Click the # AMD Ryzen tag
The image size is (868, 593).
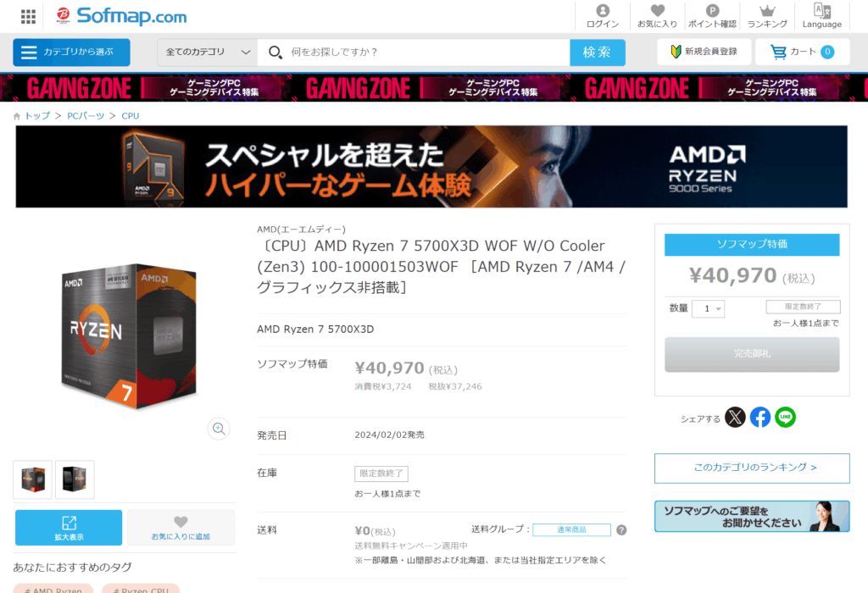pyautogui.click(x=53, y=589)
